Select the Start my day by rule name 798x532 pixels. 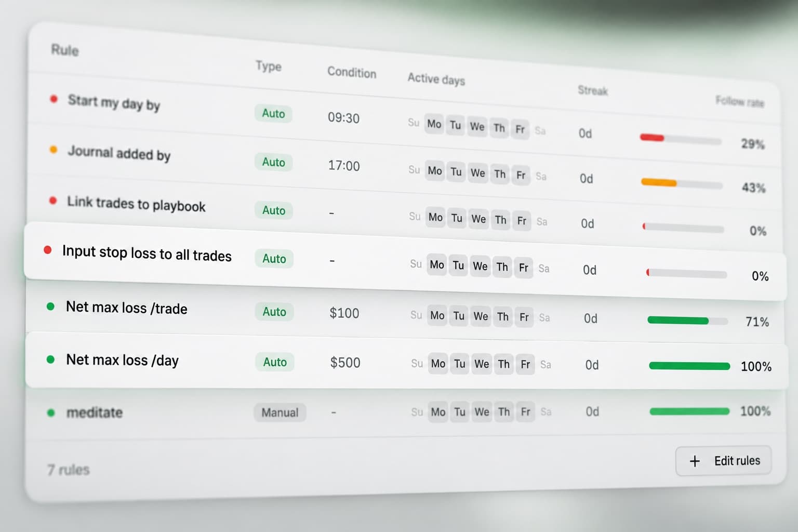pos(114,102)
